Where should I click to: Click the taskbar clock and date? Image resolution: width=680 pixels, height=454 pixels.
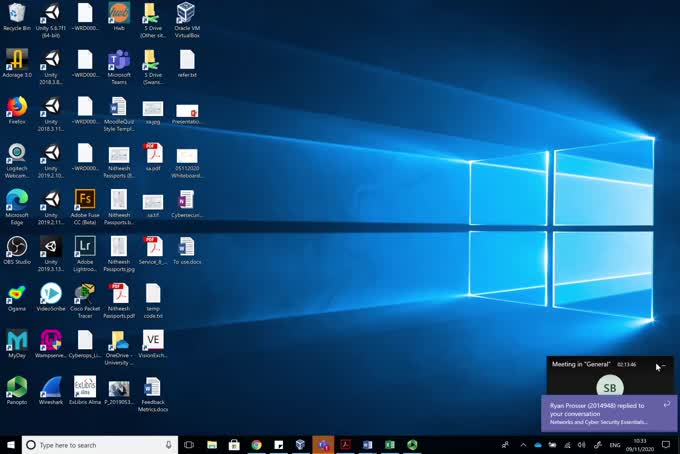639,445
